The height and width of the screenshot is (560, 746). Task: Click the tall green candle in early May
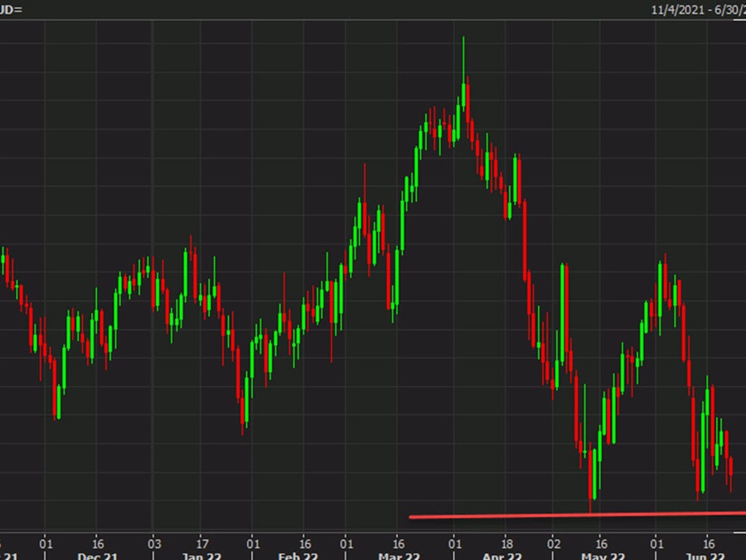click(x=564, y=315)
